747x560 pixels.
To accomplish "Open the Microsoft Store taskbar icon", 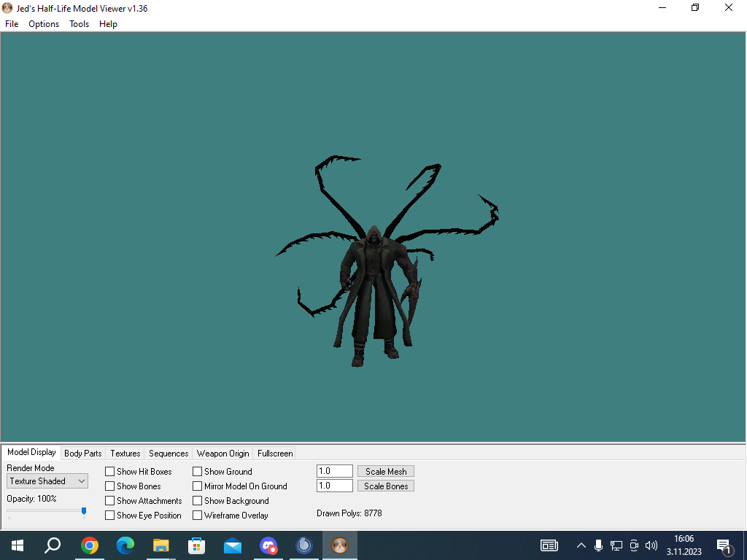I will tap(196, 545).
